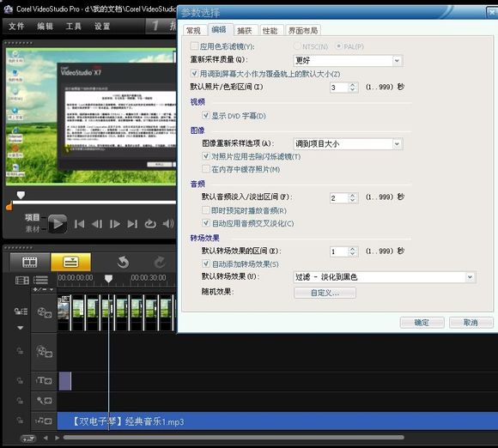Switch to the 常规 tab
This screenshot has height=448, width=498.
[193, 31]
